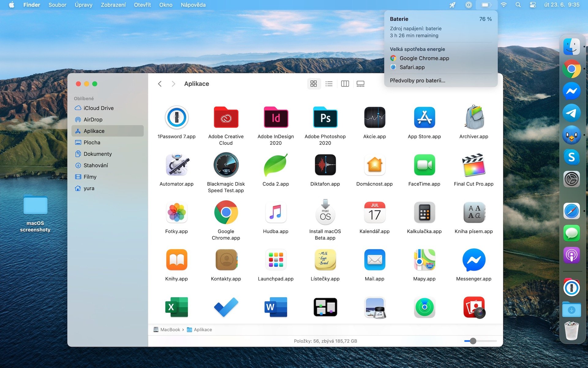Select Kalendář.app calendar icon
Image resolution: width=588 pixels, height=368 pixels.
[x=375, y=212]
